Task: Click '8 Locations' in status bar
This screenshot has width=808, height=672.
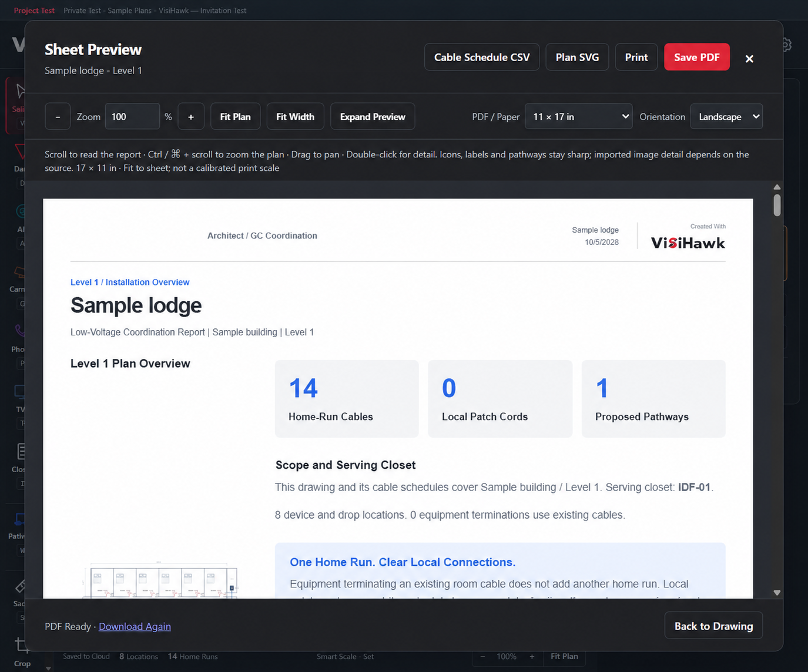Action: coord(139,657)
